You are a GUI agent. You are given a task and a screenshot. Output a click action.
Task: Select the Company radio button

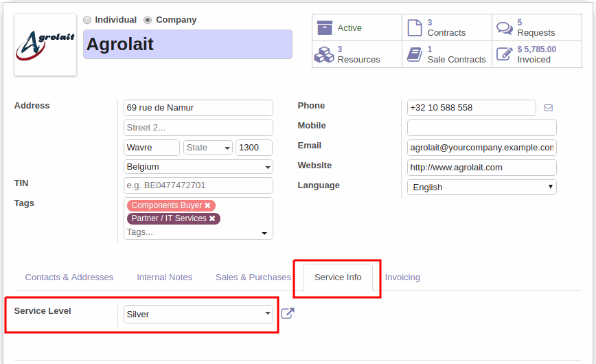(148, 20)
